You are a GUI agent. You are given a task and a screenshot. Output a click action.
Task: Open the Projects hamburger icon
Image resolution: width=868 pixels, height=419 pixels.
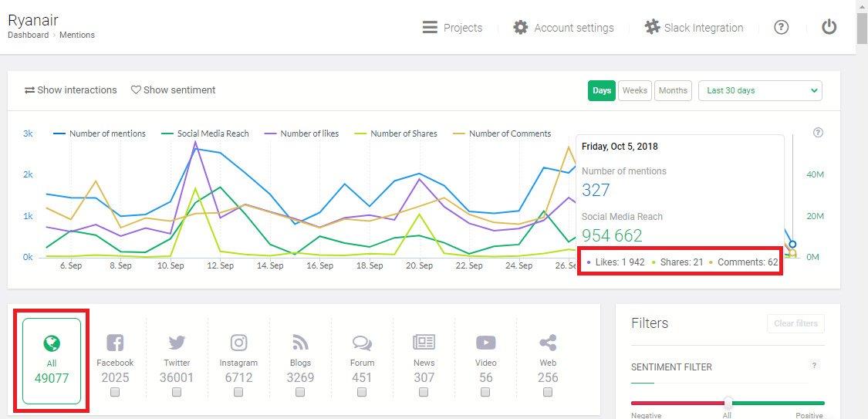(430, 27)
